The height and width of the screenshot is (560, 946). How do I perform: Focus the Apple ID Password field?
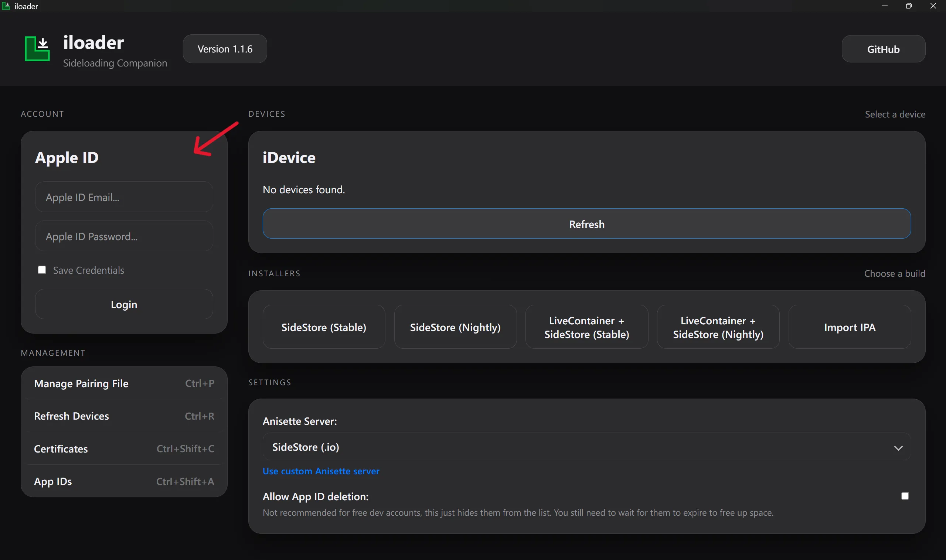point(124,236)
